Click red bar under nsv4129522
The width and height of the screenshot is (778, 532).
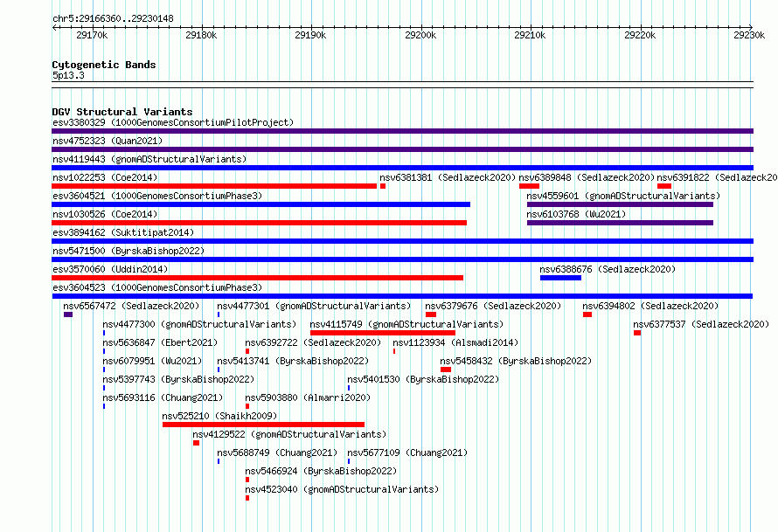click(x=197, y=443)
